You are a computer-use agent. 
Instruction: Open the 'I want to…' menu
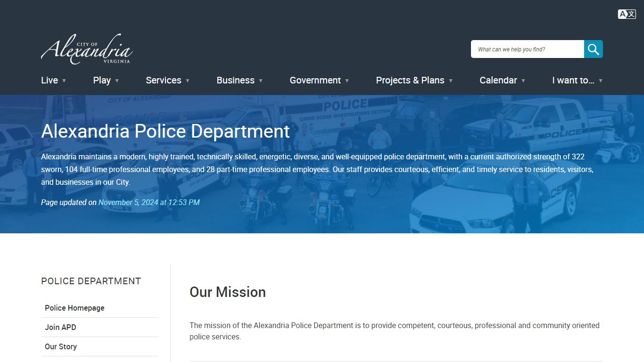click(x=573, y=80)
